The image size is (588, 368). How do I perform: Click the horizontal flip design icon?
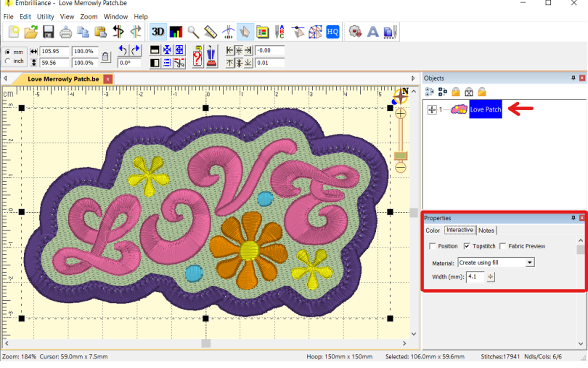[x=118, y=32]
